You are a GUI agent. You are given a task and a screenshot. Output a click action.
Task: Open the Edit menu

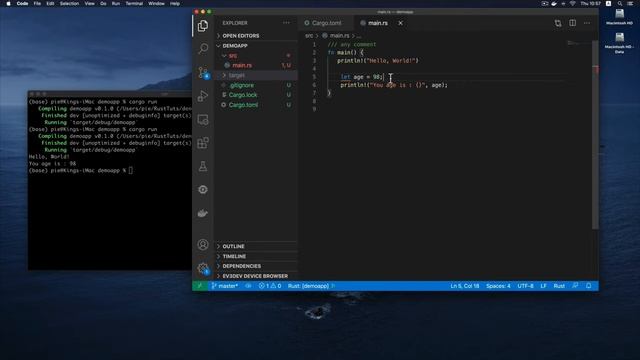(50, 3)
